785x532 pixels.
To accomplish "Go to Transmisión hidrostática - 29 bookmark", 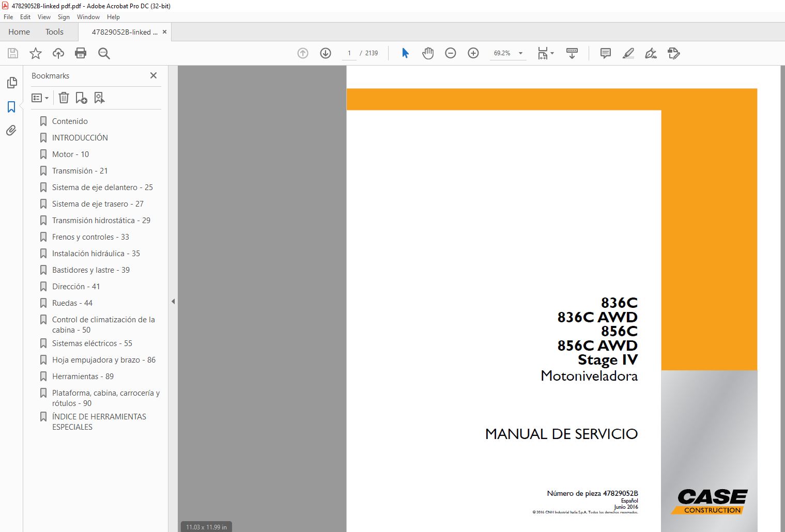I will pyautogui.click(x=101, y=221).
